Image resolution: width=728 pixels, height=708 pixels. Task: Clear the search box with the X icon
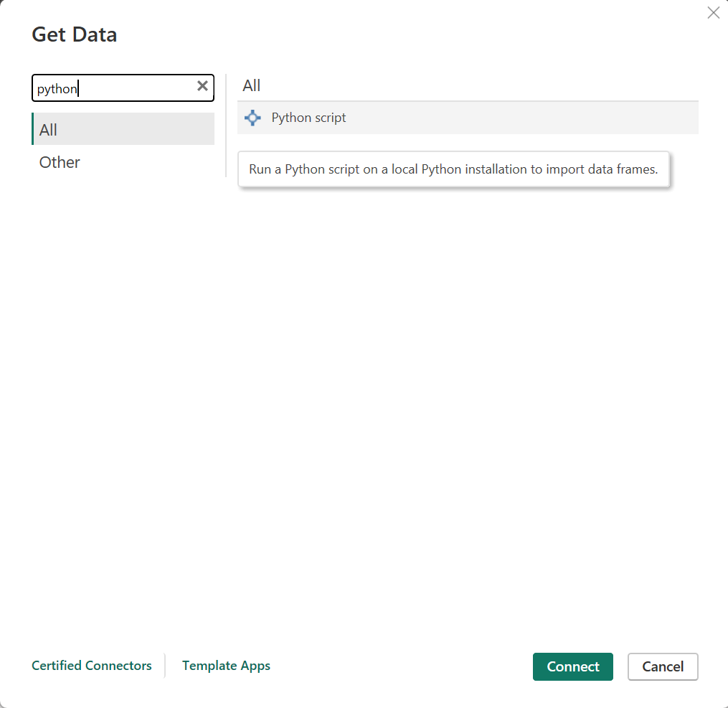click(202, 86)
